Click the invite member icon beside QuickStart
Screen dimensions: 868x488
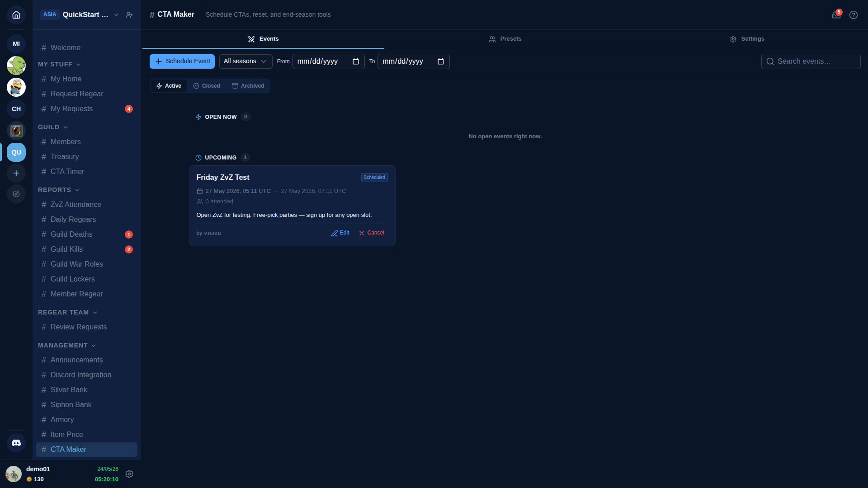coord(129,15)
